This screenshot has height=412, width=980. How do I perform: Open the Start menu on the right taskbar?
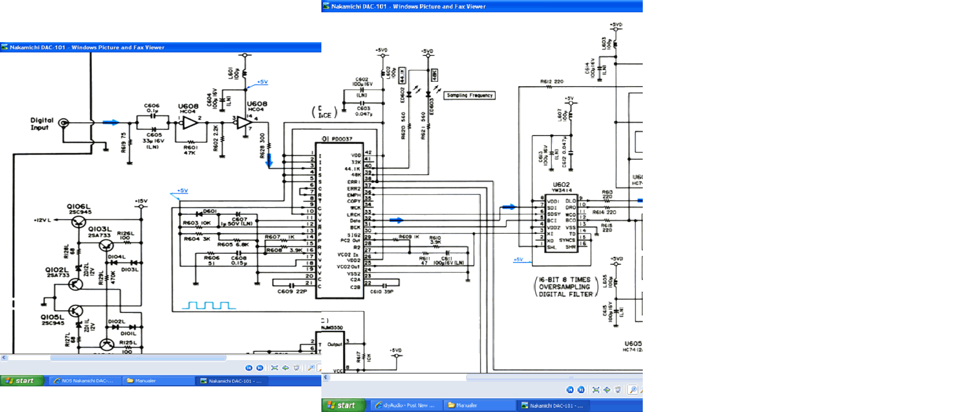(x=343, y=405)
